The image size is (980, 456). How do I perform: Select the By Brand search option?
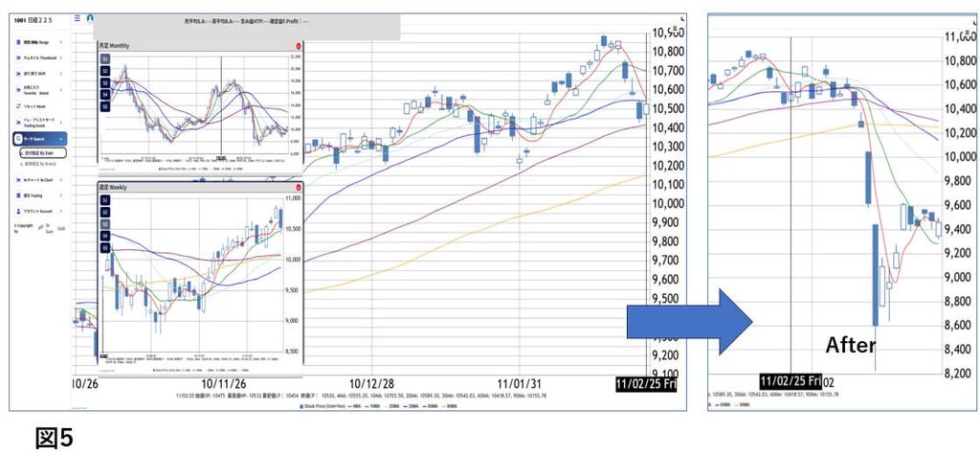point(40,164)
